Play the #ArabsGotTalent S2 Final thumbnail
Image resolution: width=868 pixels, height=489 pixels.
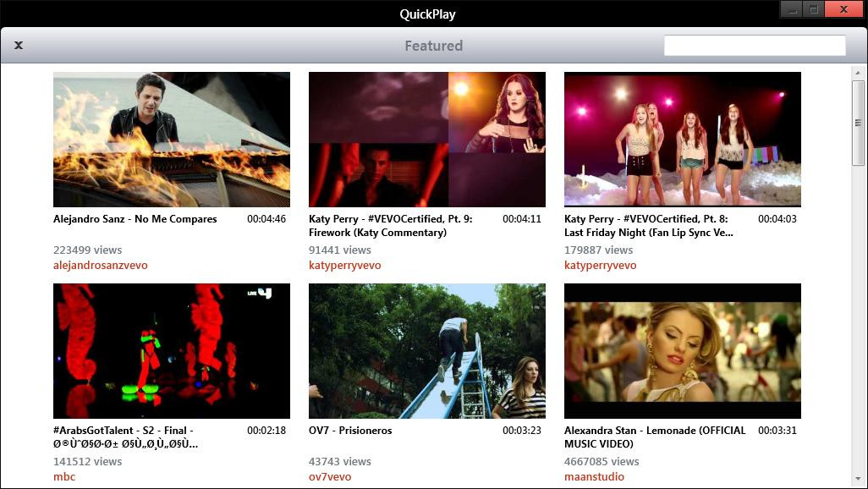tap(172, 351)
